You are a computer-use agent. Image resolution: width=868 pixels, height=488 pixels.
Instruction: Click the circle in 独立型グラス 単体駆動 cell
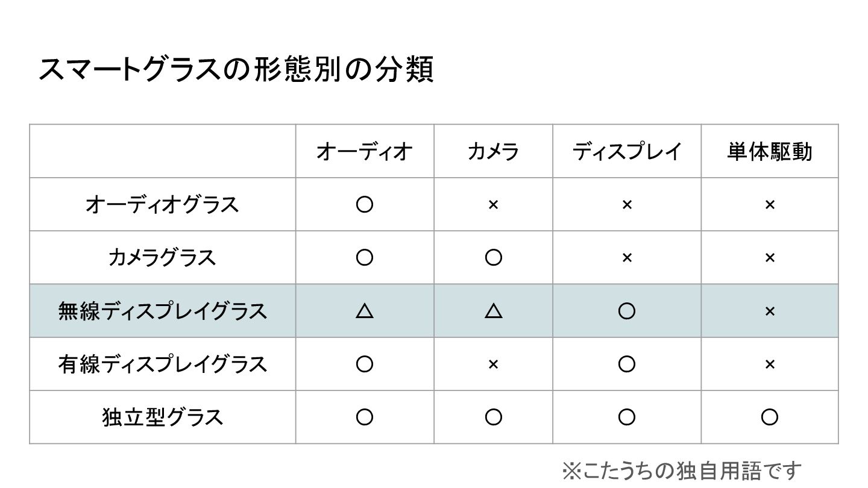tap(770, 417)
